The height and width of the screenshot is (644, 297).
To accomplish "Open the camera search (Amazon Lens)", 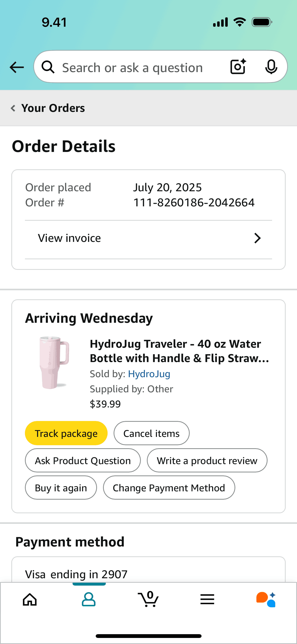I will [x=237, y=67].
